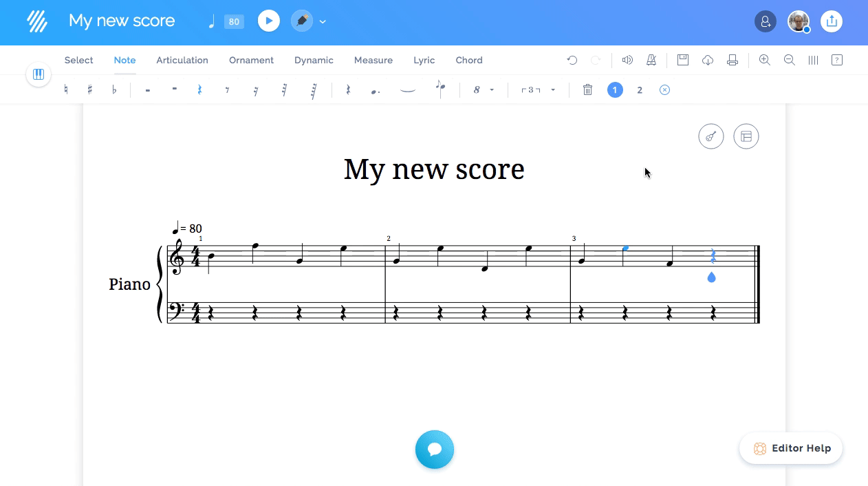Apply the flat accidental
Screen dimensions: 868x486
point(114,89)
